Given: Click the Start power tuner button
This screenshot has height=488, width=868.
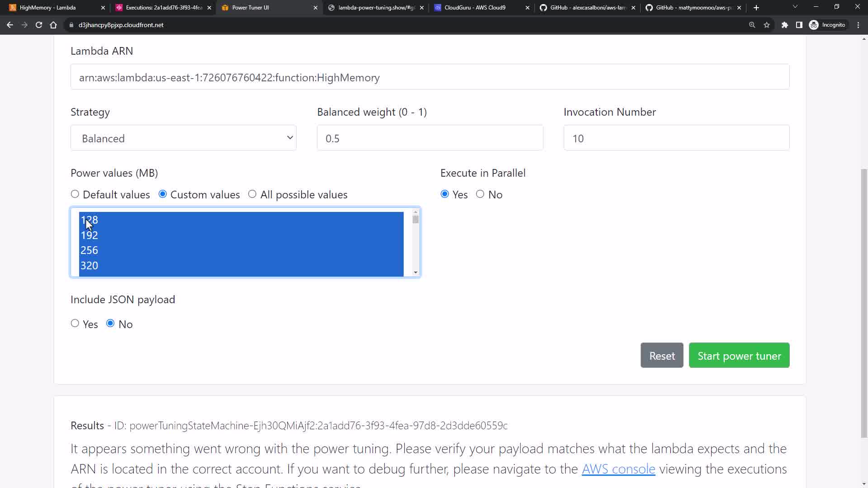Looking at the screenshot, I should (x=739, y=356).
